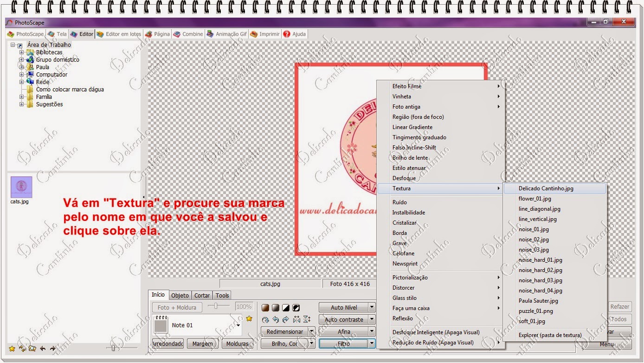Open the Combine tab
Viewport: 644px width, 363px height.
click(x=188, y=34)
